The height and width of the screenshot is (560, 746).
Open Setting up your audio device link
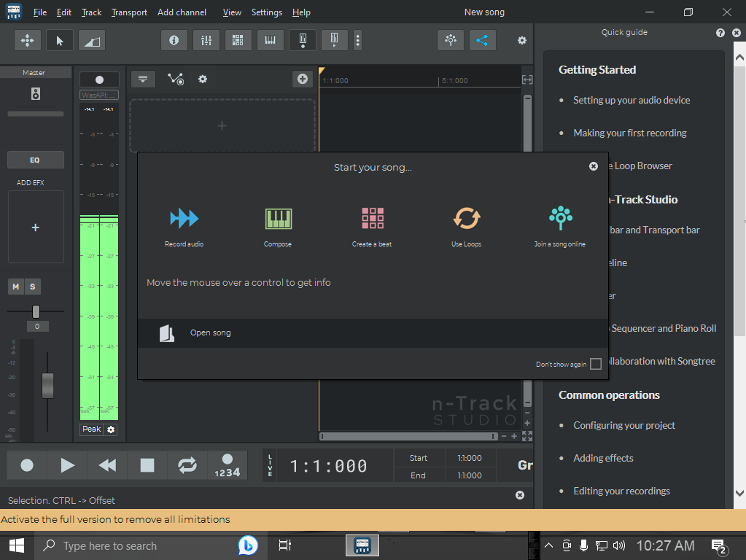pos(632,101)
